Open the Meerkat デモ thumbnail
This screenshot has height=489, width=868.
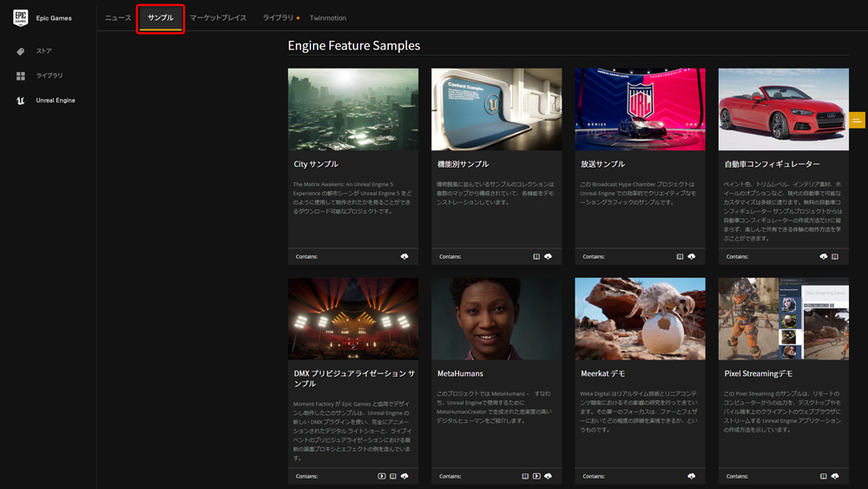point(640,319)
